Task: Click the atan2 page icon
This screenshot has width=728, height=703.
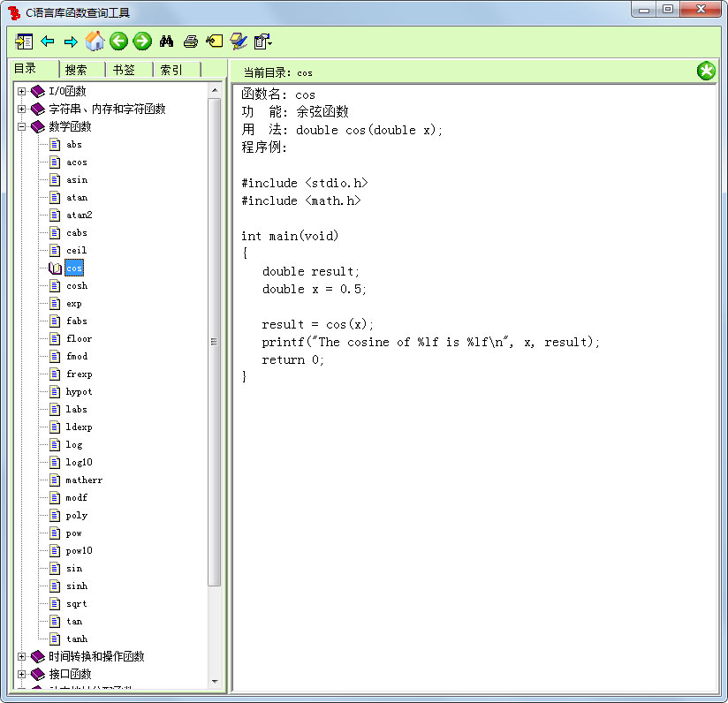Action: 55,215
